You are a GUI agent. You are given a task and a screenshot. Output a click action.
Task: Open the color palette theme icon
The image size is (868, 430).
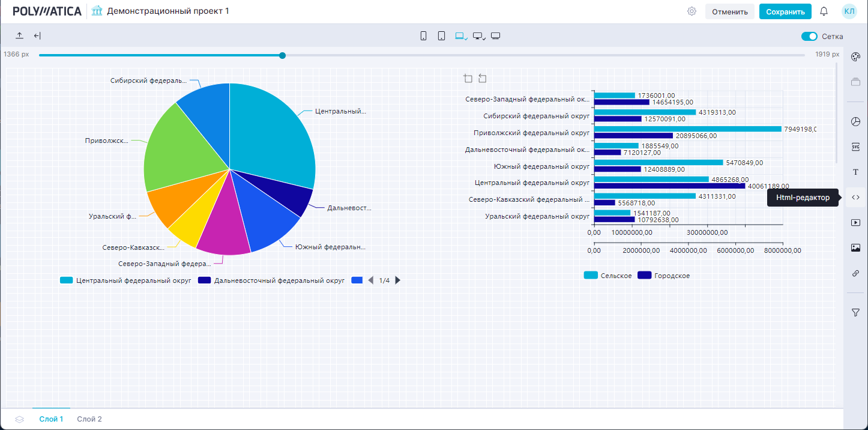click(x=856, y=56)
